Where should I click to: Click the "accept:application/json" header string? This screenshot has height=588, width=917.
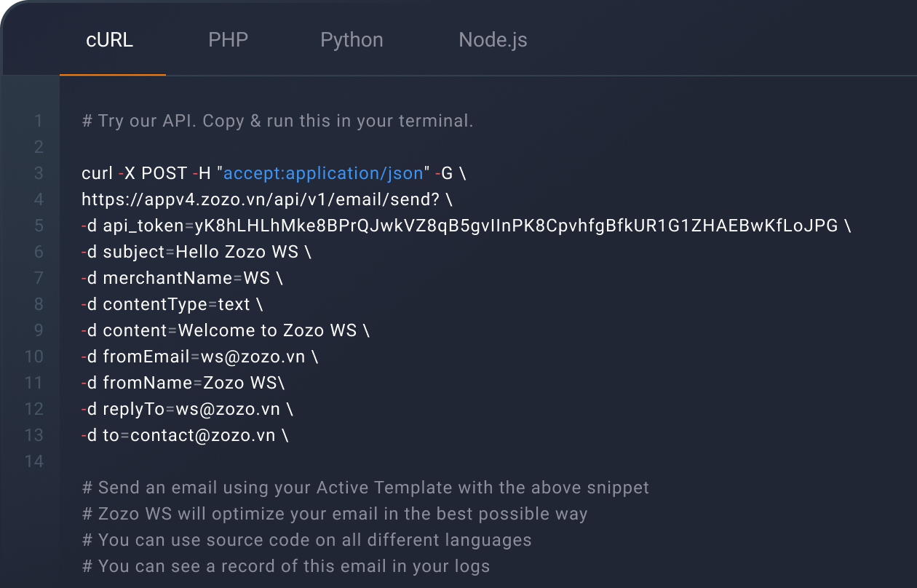coord(324,173)
